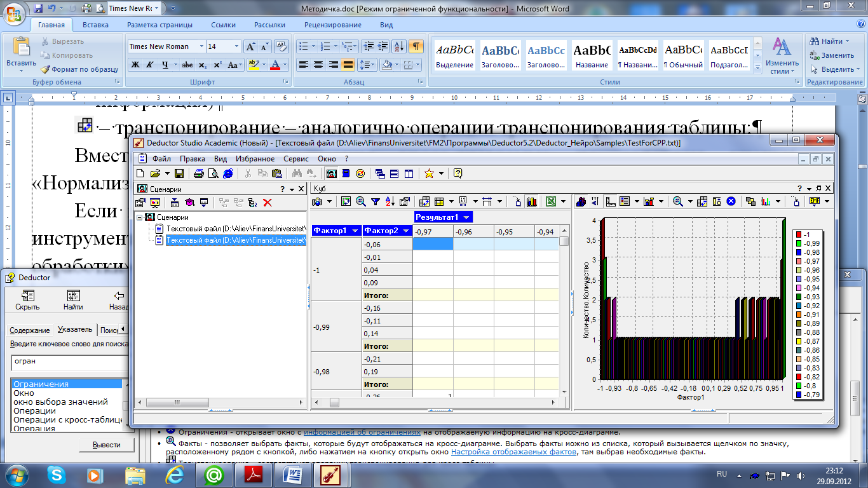Open font color dropdown arrow in Word

tap(285, 65)
